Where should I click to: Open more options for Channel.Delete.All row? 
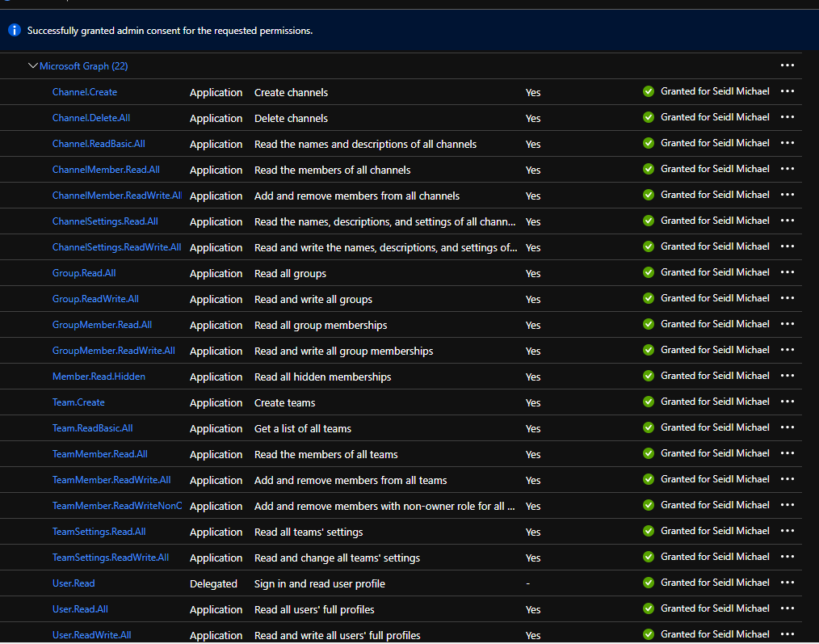[x=787, y=117]
